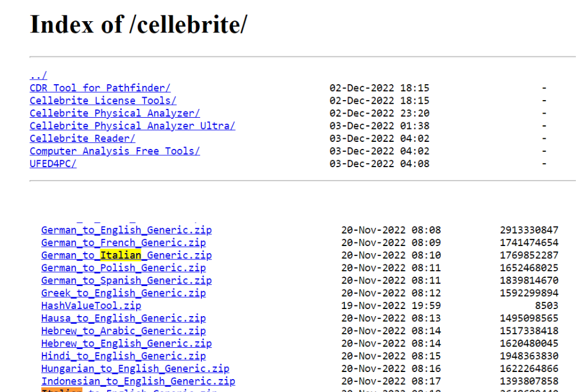The image size is (580, 392).
Task: Download German_to_Polish_Generic.zip
Action: (124, 268)
